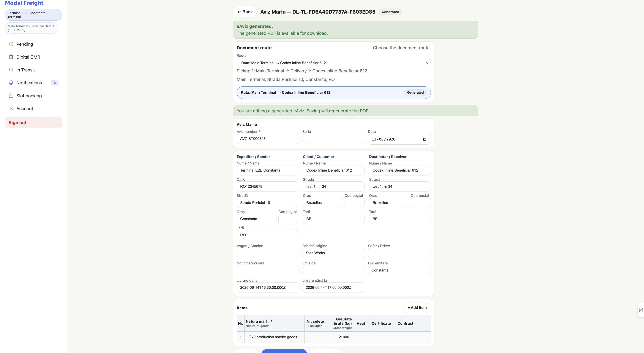Viewport: 644px width, 353px height.
Task: Add a new item with + Add item
Action: click(x=417, y=308)
